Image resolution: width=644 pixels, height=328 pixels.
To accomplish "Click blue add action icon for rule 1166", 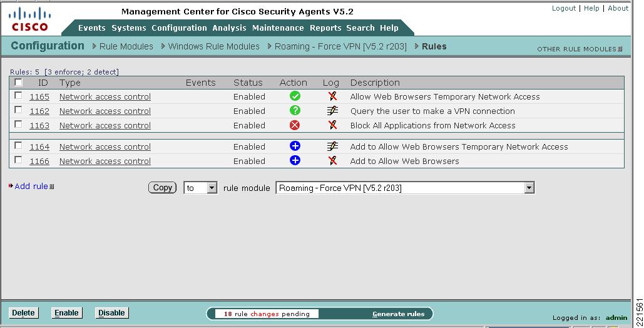I will [295, 160].
